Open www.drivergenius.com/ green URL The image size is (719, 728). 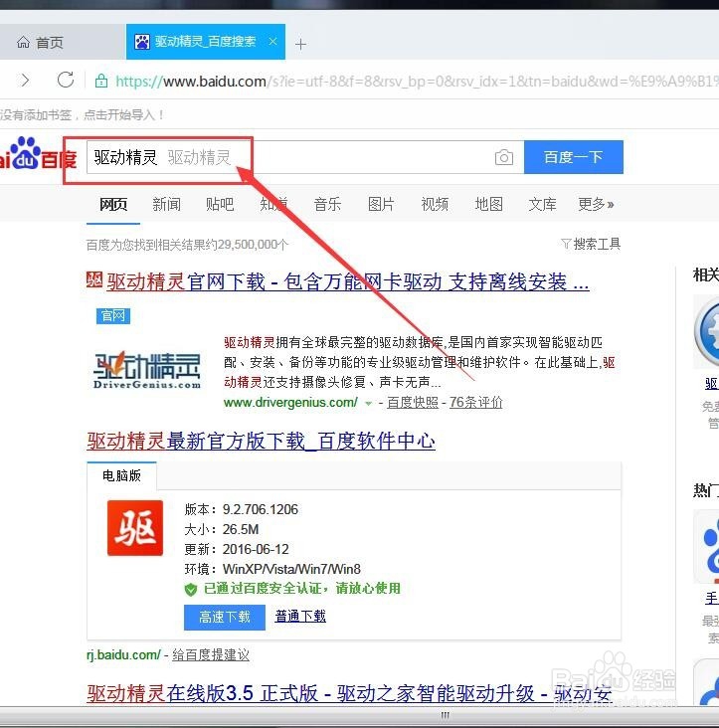290,403
